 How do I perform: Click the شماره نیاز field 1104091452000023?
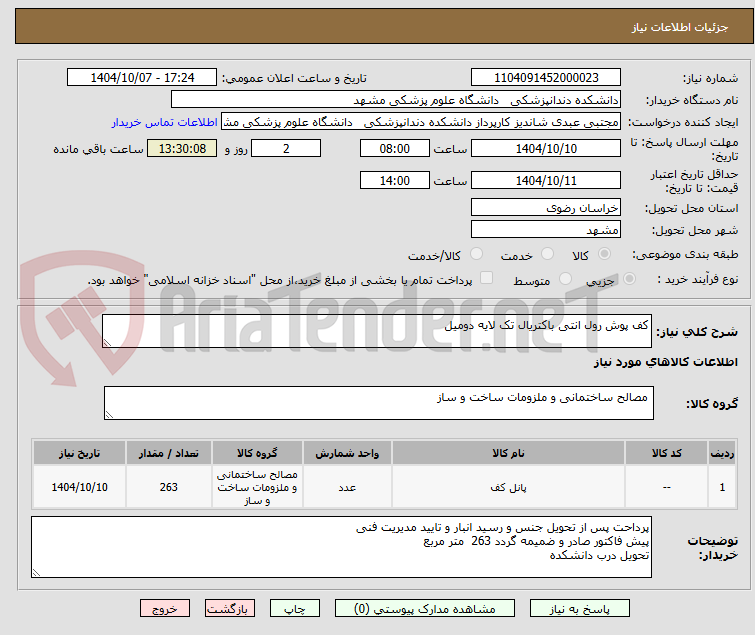546,78
